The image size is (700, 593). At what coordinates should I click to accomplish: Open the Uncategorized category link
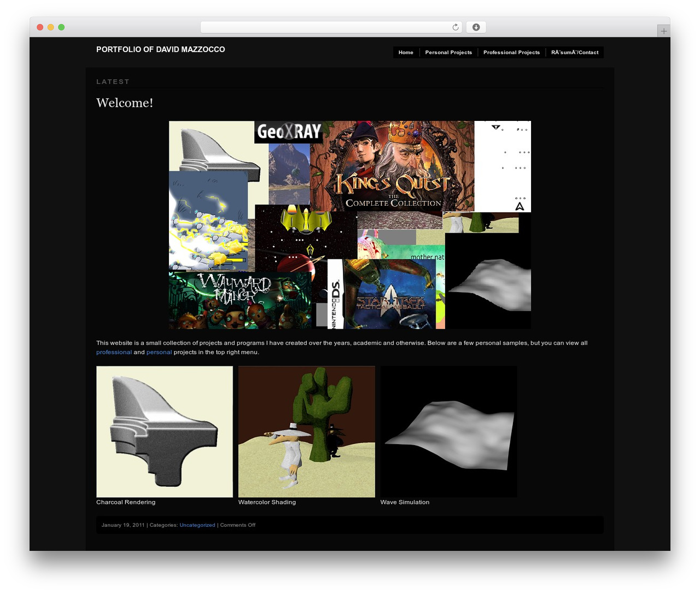[197, 525]
